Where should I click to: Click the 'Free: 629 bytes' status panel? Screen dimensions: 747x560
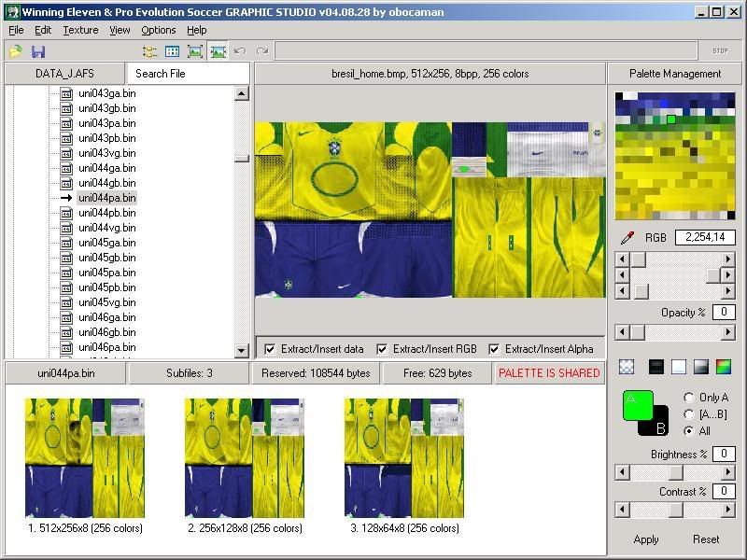tap(437, 373)
